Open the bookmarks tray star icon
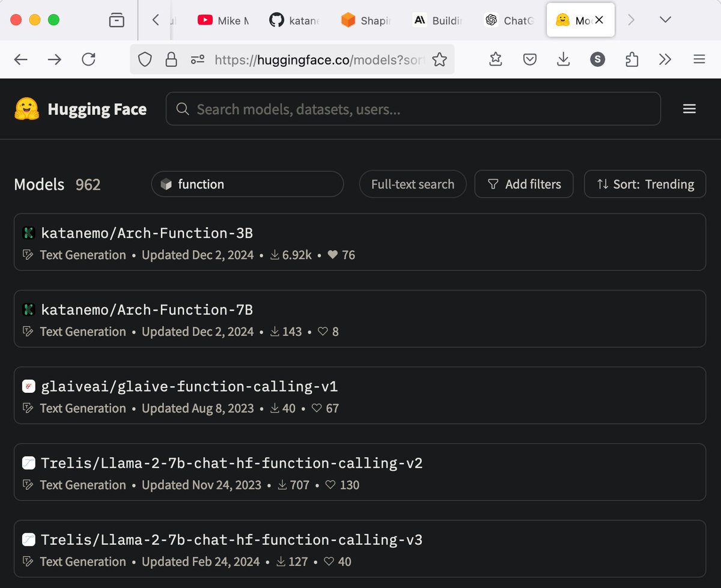The image size is (721, 588). pyautogui.click(x=496, y=59)
